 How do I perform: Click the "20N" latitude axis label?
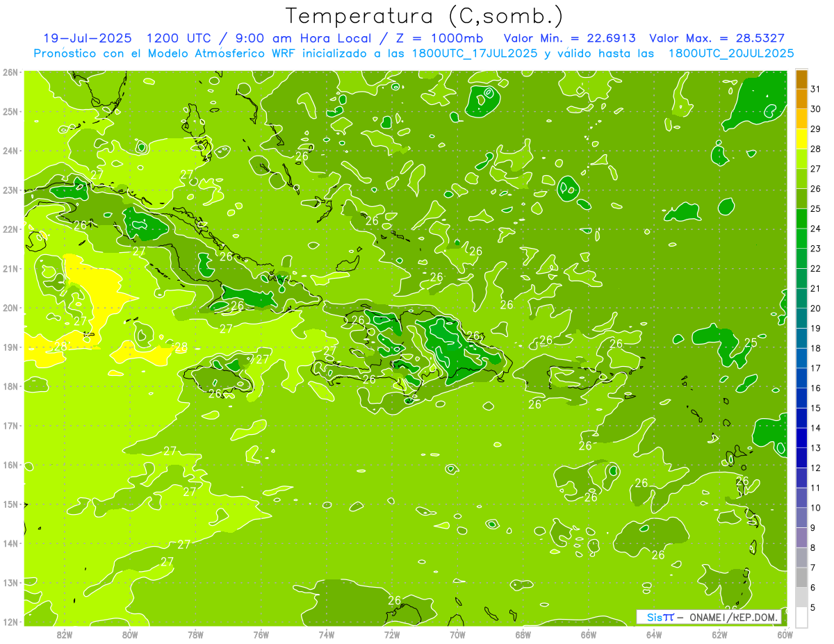10,308
